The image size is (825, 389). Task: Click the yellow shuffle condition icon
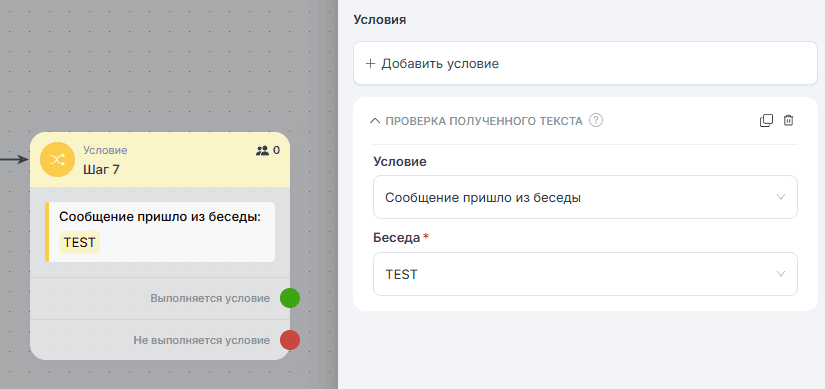[57, 159]
